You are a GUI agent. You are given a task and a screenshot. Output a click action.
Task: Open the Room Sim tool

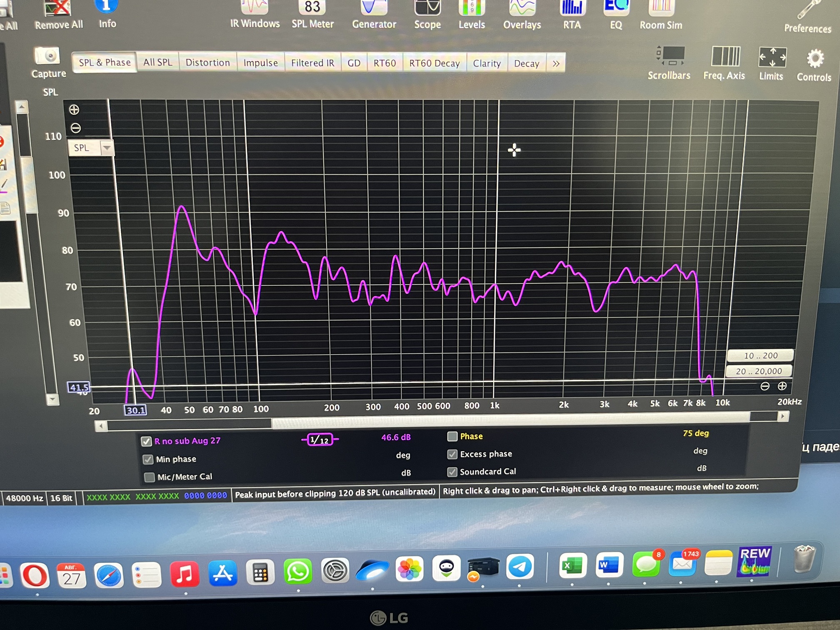pos(661,14)
